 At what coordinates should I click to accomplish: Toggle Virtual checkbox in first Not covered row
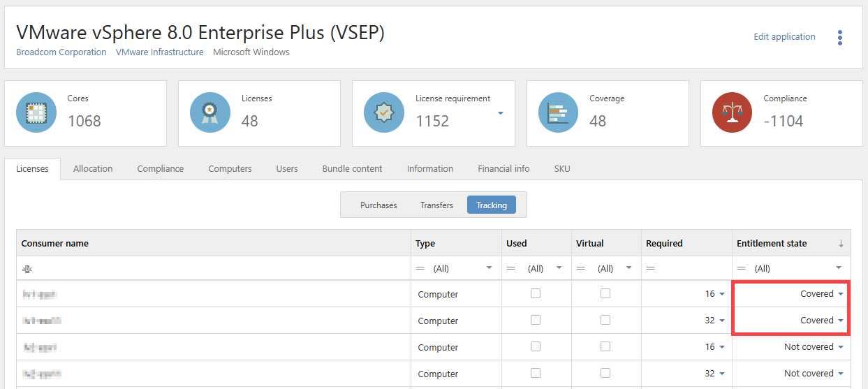pos(605,346)
